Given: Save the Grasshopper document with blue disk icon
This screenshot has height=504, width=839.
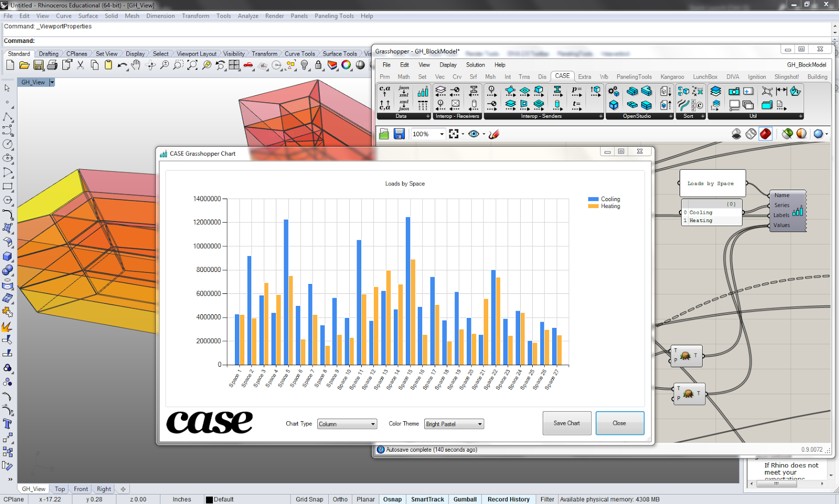Looking at the screenshot, I should 399,134.
